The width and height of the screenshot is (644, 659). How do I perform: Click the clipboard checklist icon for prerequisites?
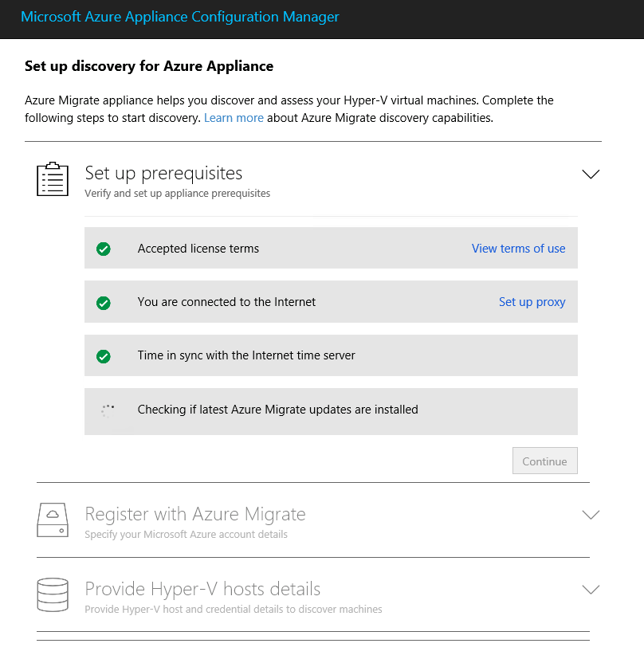click(x=53, y=179)
